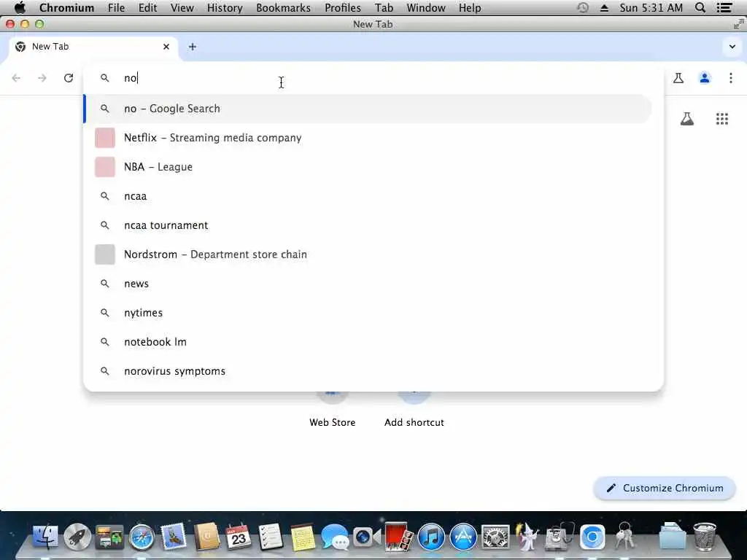Open a new tab with the plus icon

193,47
